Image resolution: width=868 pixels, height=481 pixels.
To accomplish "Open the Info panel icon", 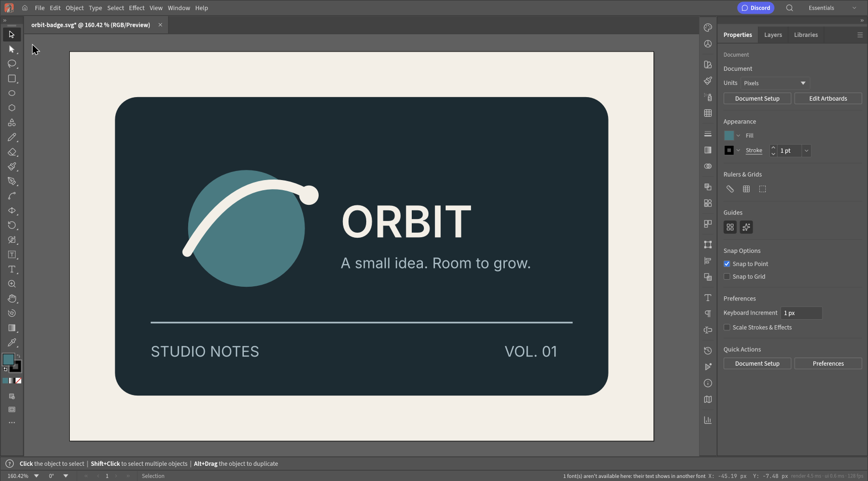I will [x=708, y=383].
